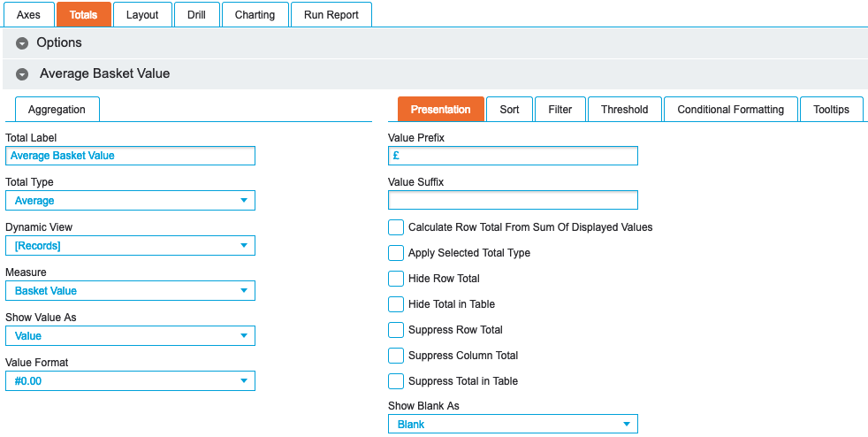Check the Hide Row Total option

pyautogui.click(x=396, y=279)
